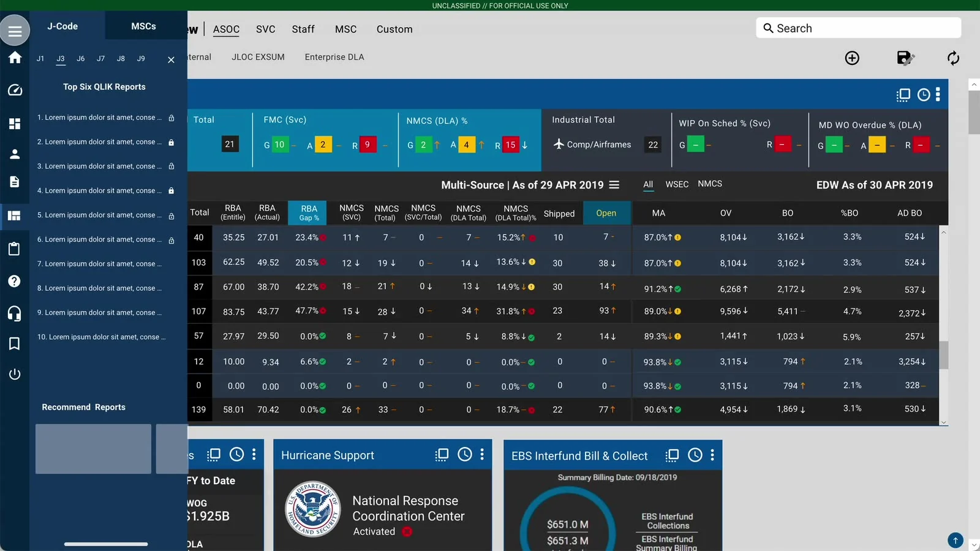Select the ASOC top tab
This screenshot has height=551, width=980.
tap(226, 29)
